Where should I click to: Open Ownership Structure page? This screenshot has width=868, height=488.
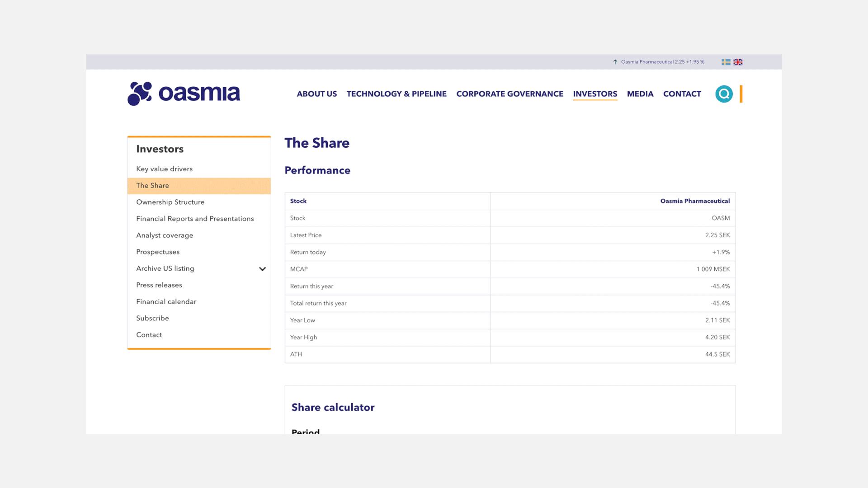[x=170, y=202]
